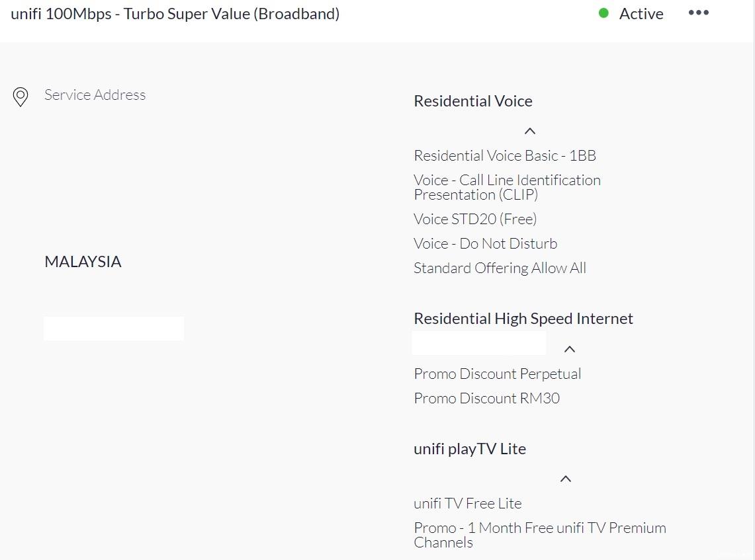
Task: Collapse the Residential Voice section chevron
Action: coord(529,131)
